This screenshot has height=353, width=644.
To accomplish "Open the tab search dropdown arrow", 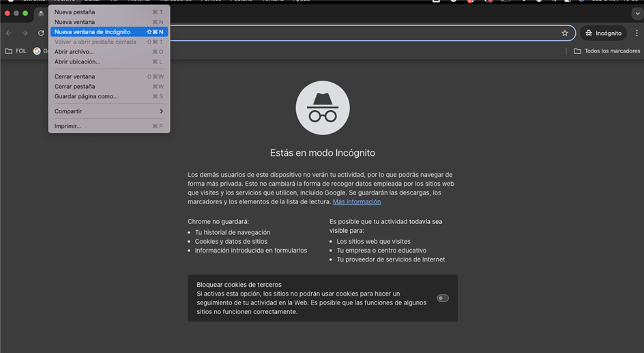I will click(637, 14).
